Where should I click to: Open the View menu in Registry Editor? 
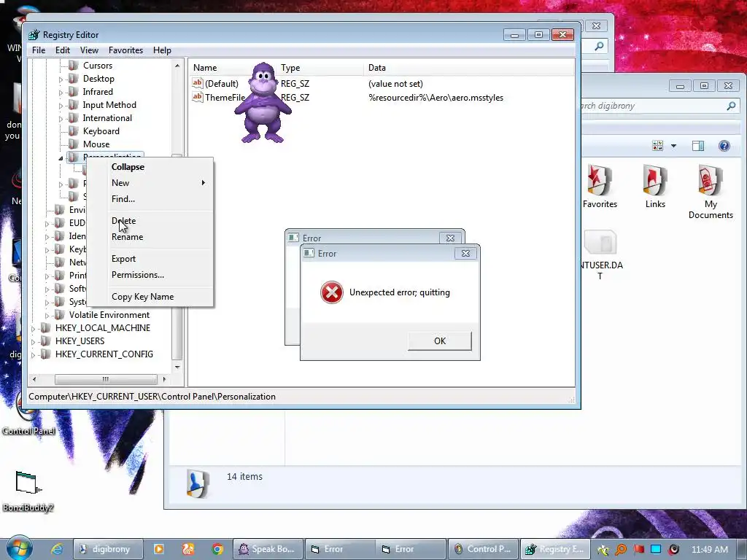(x=89, y=50)
